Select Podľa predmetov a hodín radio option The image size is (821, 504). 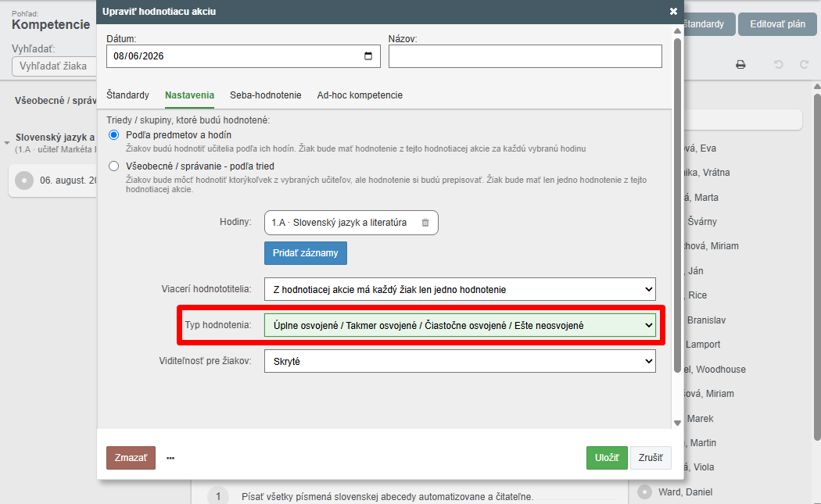pyautogui.click(x=113, y=135)
